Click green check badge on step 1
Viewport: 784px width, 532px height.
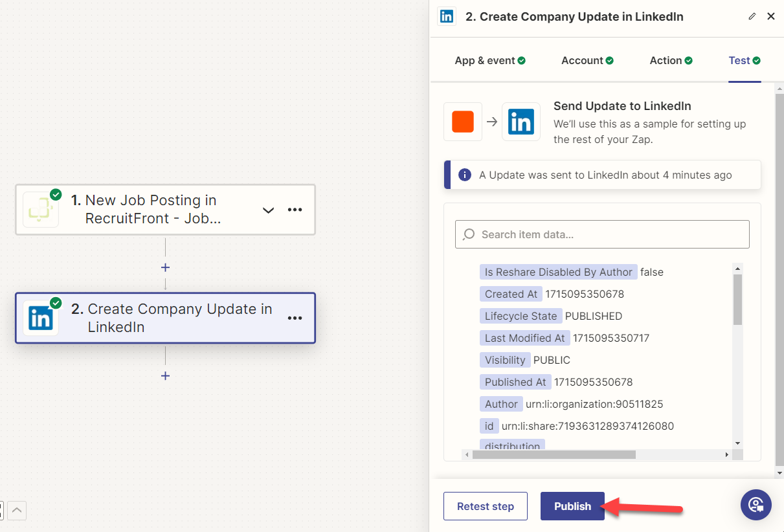point(56,194)
